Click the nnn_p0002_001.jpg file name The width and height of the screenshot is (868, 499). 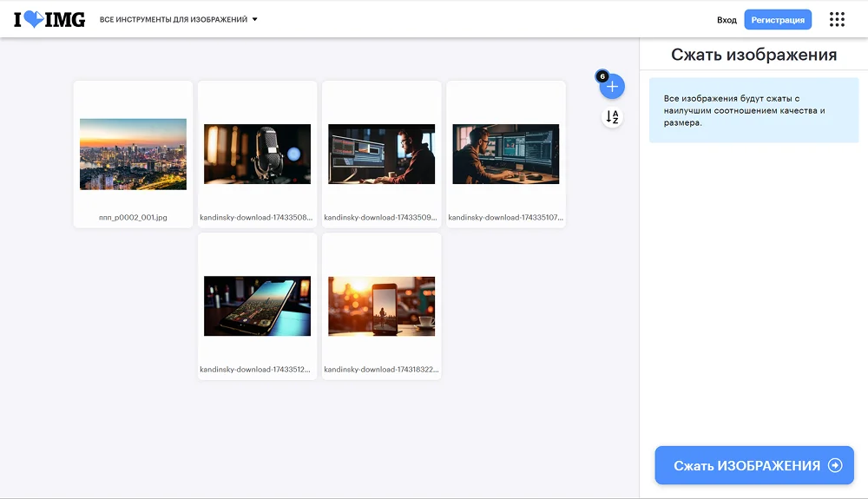[133, 217]
